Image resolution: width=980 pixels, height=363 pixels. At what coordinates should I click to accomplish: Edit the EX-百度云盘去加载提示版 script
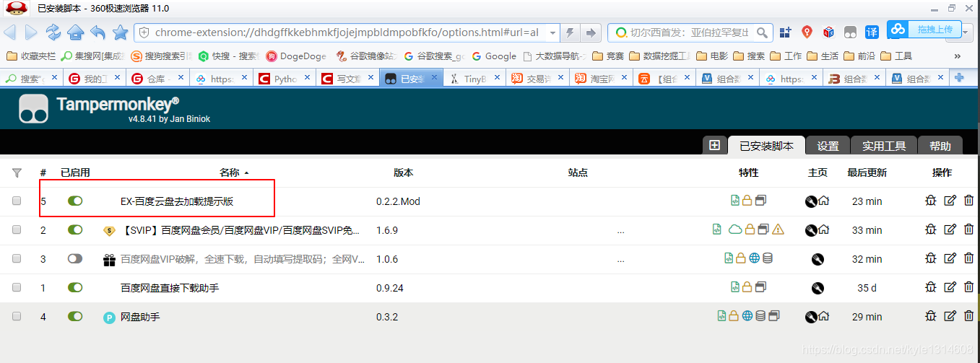[x=950, y=201]
